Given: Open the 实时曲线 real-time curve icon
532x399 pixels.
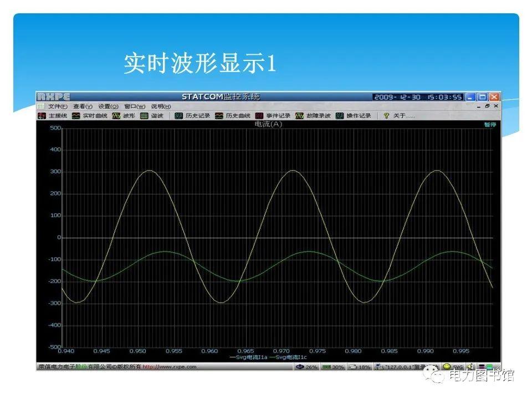Looking at the screenshot, I should tap(76, 116).
